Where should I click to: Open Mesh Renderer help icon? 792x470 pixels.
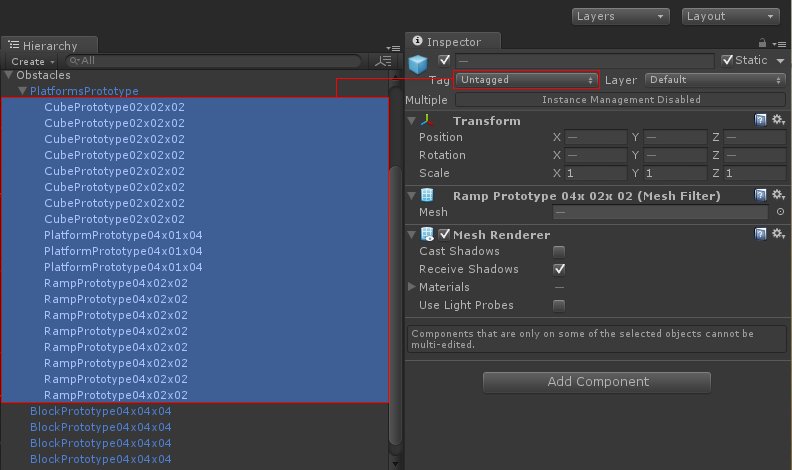761,234
